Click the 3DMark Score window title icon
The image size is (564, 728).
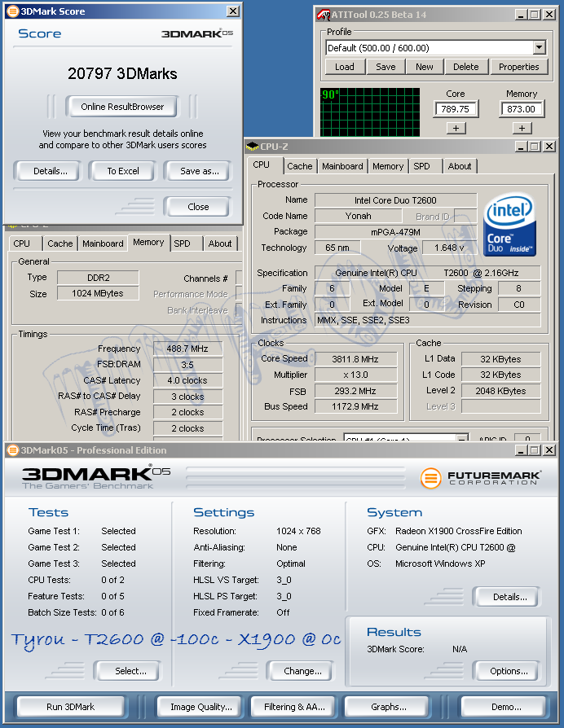tap(13, 11)
